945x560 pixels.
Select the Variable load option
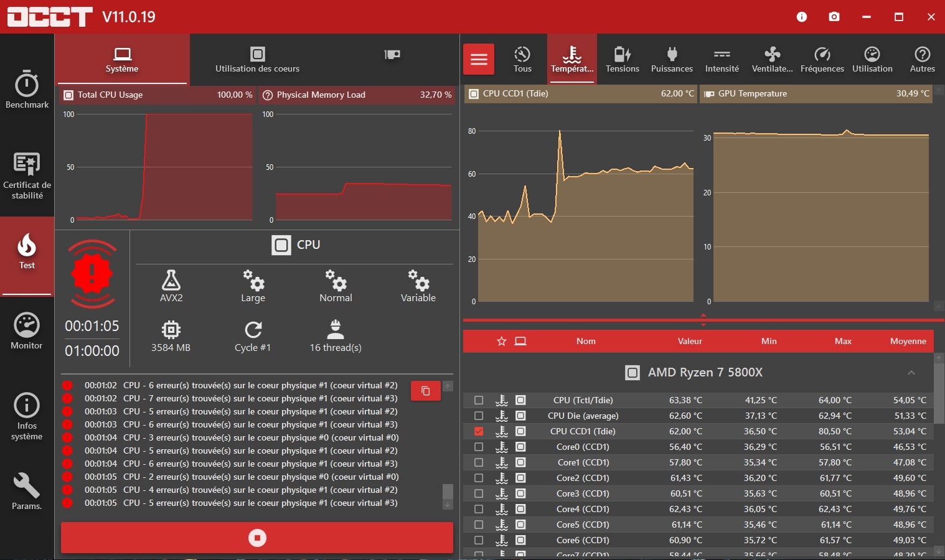pos(418,286)
